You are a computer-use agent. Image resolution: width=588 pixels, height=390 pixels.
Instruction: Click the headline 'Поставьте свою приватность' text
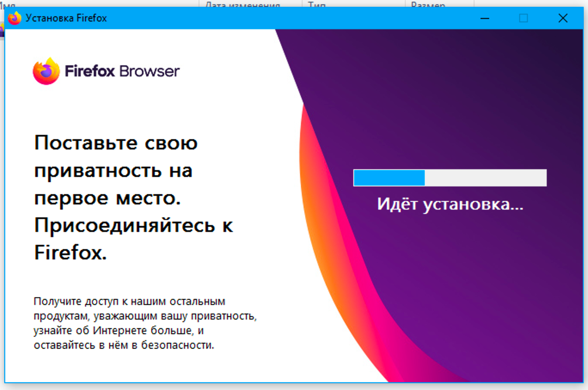tap(134, 197)
